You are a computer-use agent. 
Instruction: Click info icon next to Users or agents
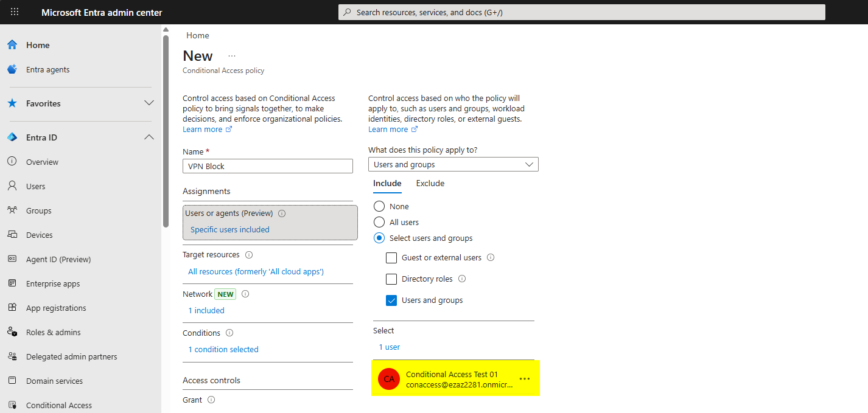282,213
